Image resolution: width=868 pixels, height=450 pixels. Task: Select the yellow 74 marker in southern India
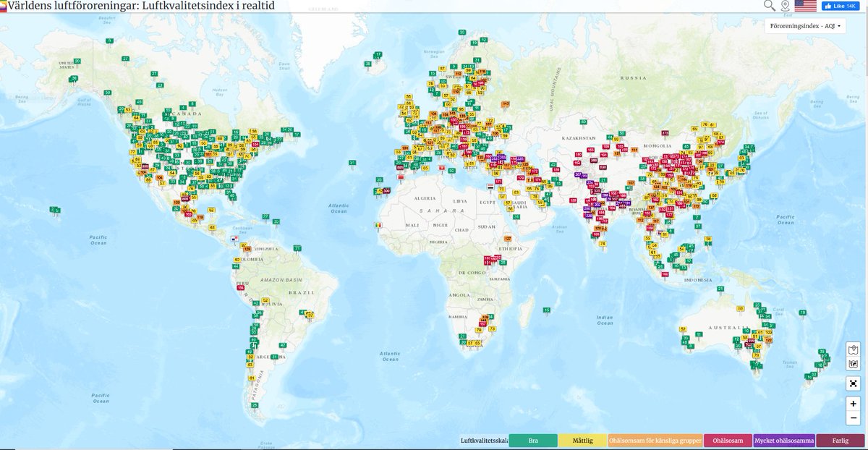pyautogui.click(x=602, y=244)
